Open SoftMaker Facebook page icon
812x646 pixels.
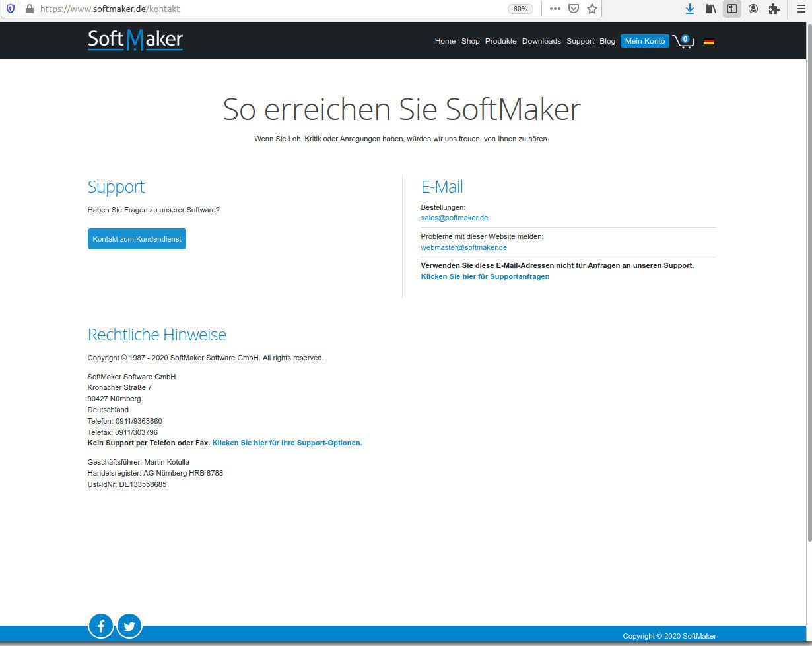(101, 626)
